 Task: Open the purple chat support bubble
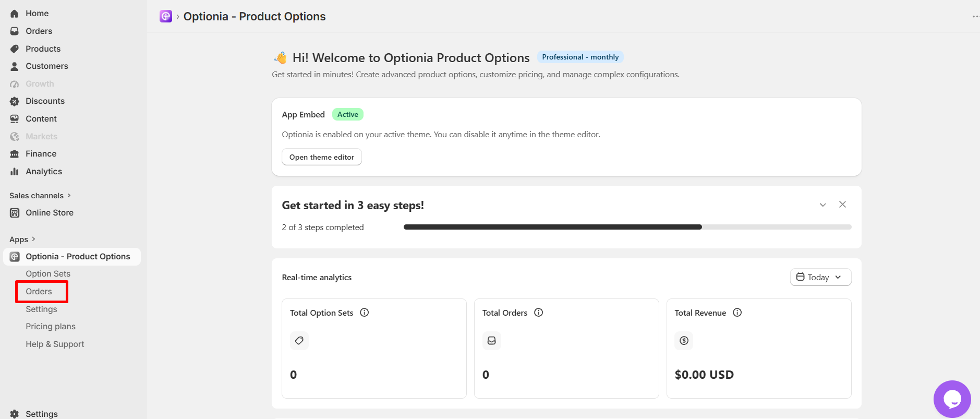click(x=952, y=399)
